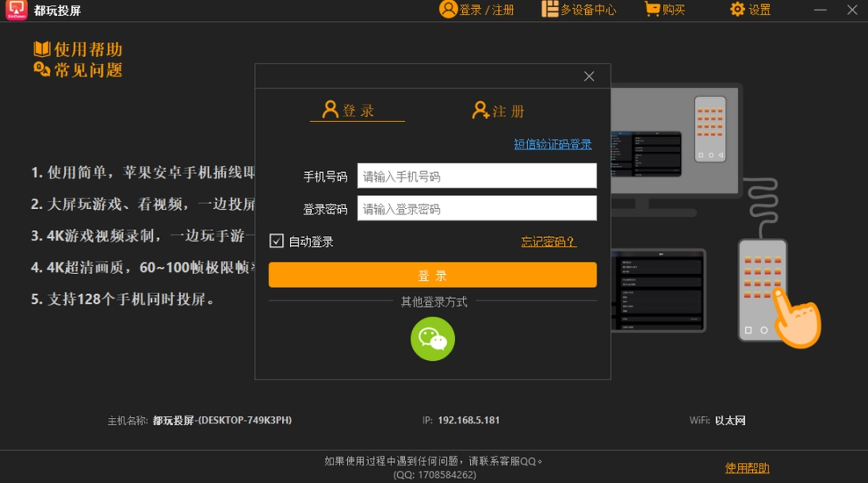Open 常见问题 frequently asked questions
The height and width of the screenshot is (483, 868).
[76, 69]
